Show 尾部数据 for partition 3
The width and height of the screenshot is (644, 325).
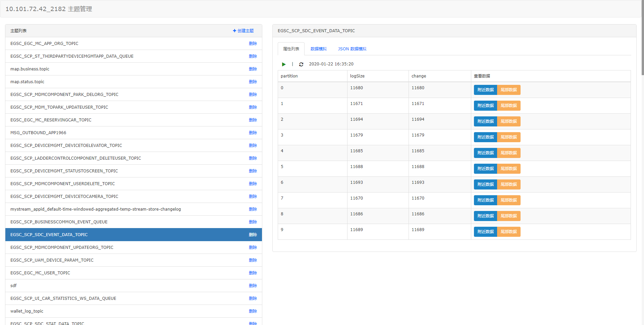click(x=508, y=137)
